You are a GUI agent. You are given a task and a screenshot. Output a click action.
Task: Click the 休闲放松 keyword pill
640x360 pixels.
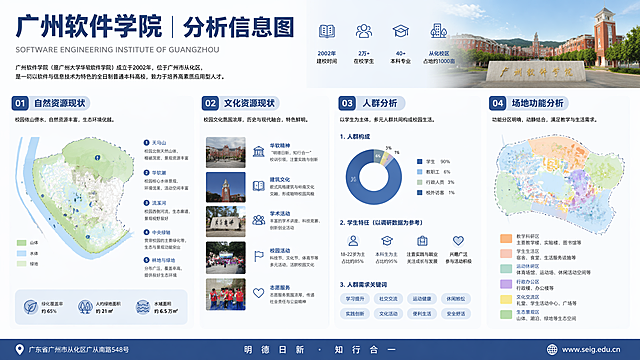[x=456, y=299]
